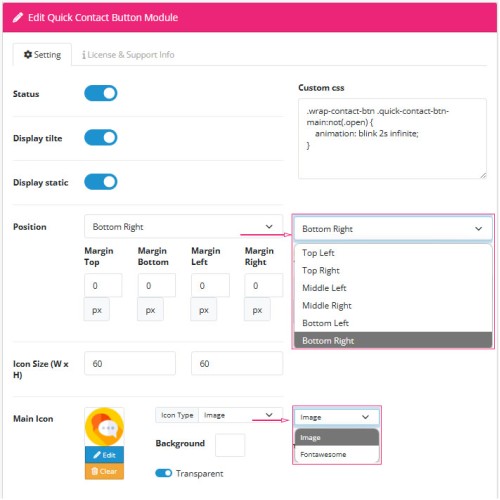The width and height of the screenshot is (500, 500).
Task: Open the Setting tab
Action: point(42,55)
